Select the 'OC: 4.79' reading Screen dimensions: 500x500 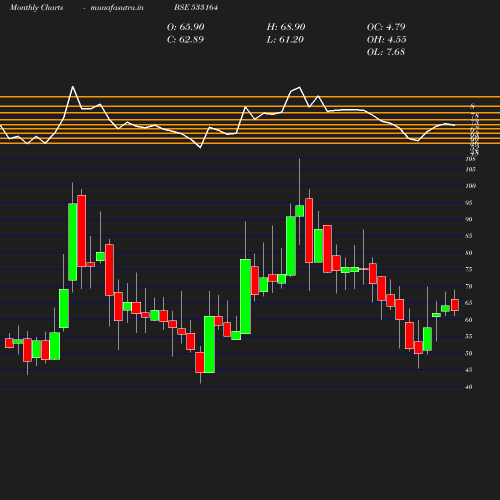386,27
